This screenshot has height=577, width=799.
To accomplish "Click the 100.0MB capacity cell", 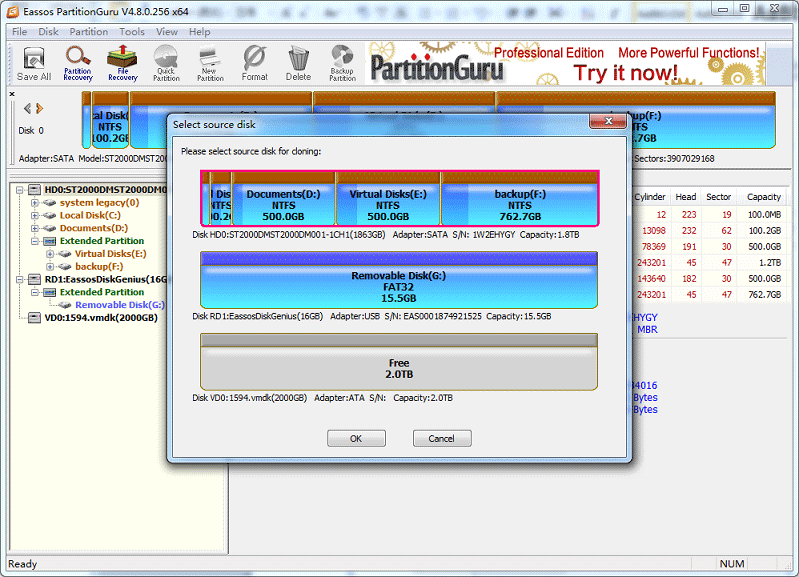I will [x=764, y=215].
